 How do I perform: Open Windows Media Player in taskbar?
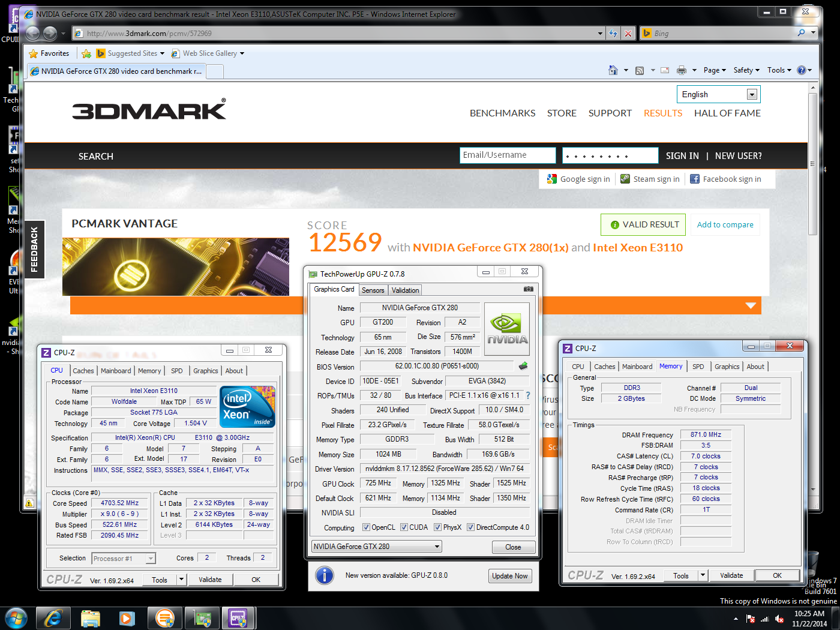click(127, 618)
